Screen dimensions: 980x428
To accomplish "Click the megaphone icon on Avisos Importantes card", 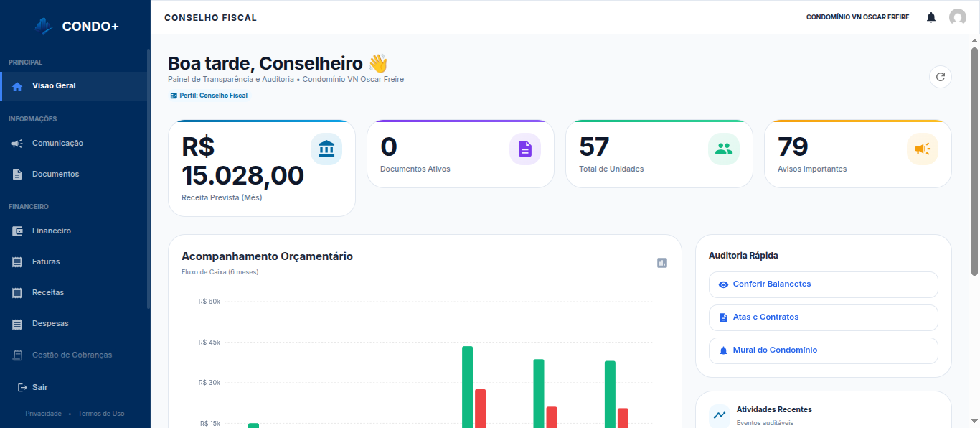I will [923, 149].
